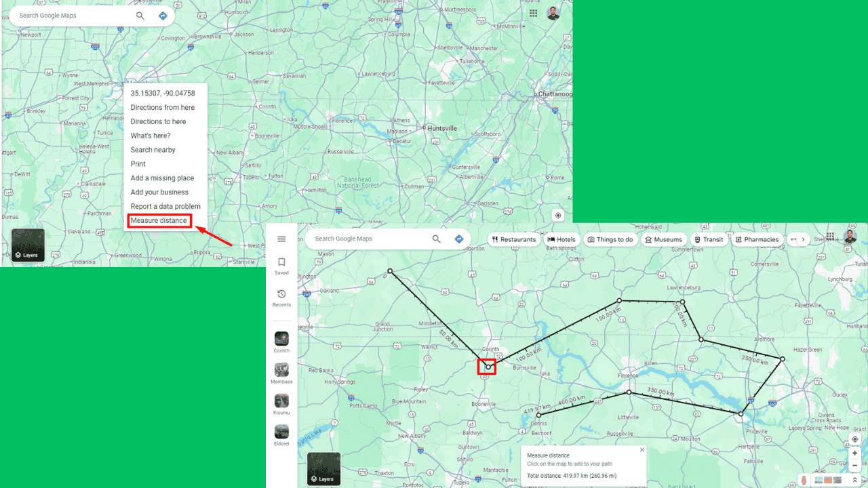Viewport: 868px width, 488px height.
Task: Click the Florence town label in lower map
Action: click(x=628, y=375)
